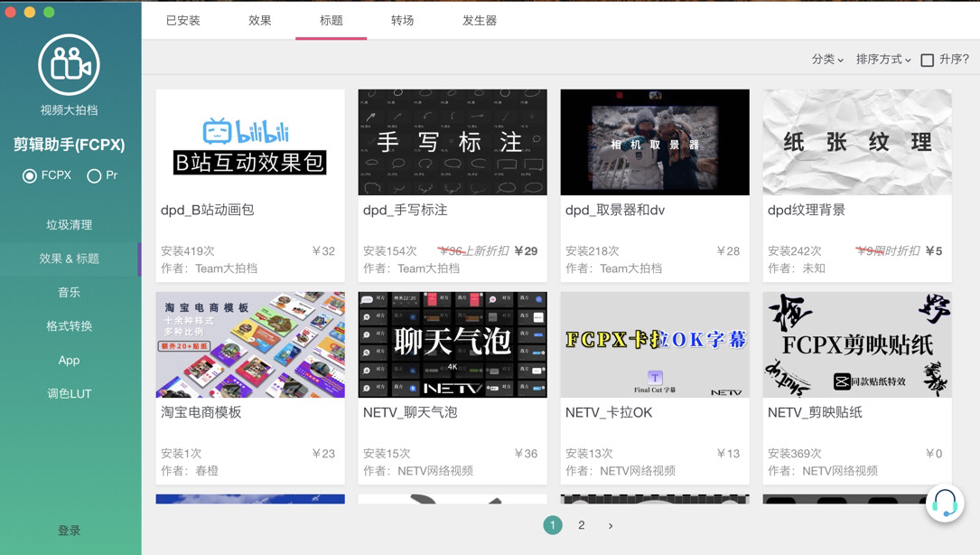Click the dpd纹理背景 title

pos(807,211)
